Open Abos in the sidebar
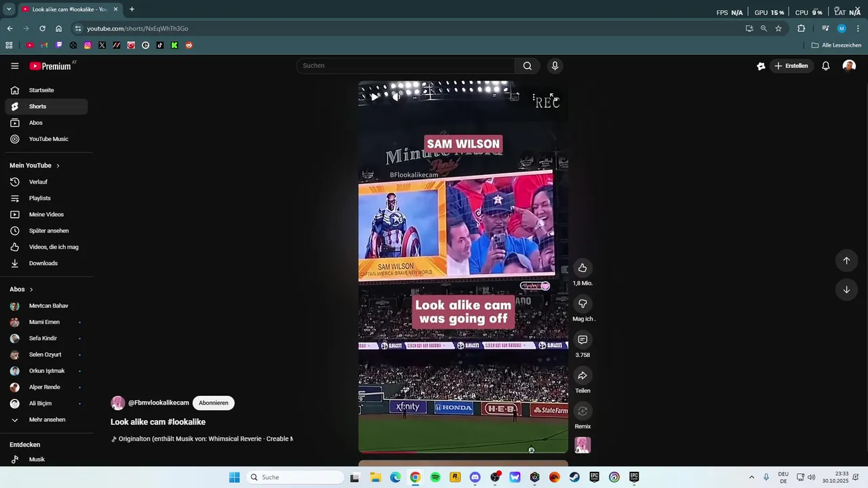Image resolution: width=868 pixels, height=488 pixels. [46, 123]
